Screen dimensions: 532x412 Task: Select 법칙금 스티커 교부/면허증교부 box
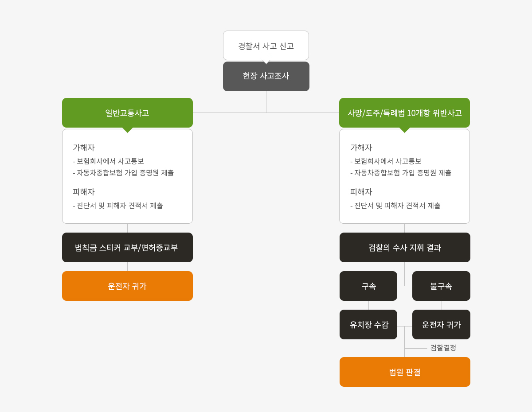(x=127, y=247)
